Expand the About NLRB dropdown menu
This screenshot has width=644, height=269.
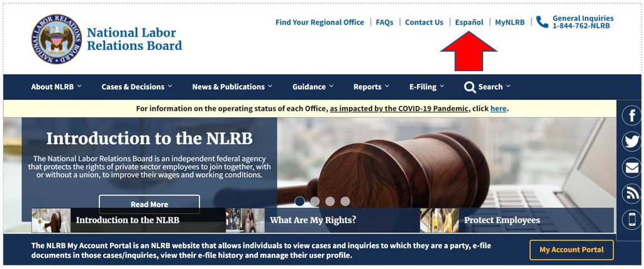[x=56, y=87]
